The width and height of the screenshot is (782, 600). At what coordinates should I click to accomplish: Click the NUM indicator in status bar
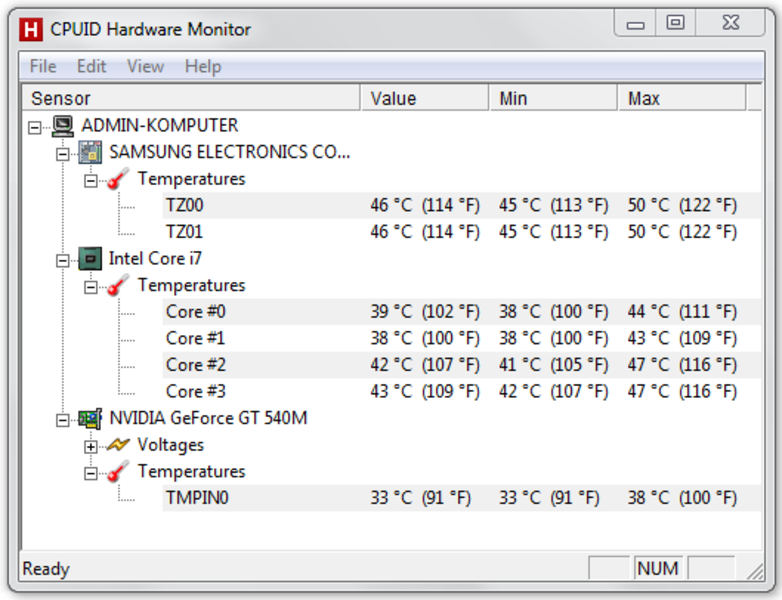click(658, 568)
